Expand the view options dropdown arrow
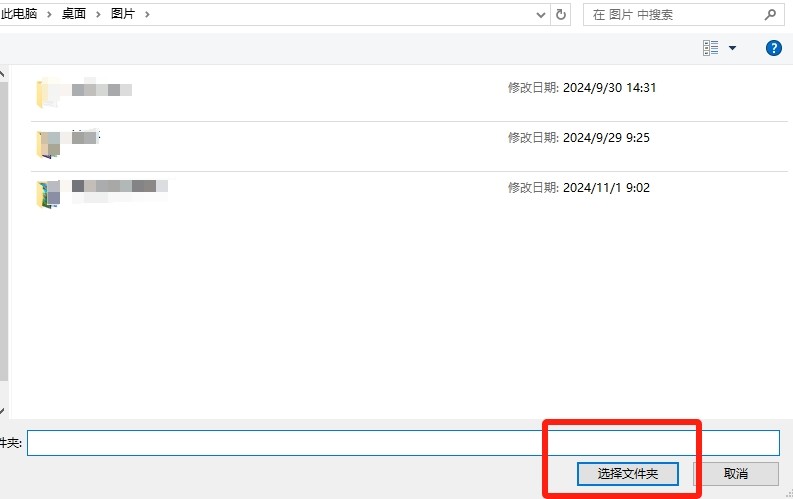Image resolution: width=793 pixels, height=499 pixels. [732, 48]
